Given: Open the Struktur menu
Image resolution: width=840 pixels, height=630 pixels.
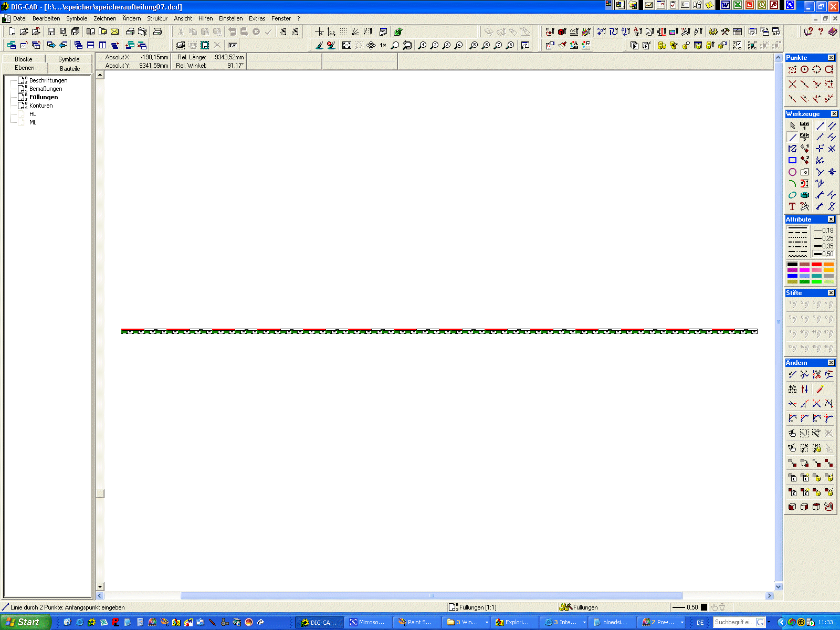Looking at the screenshot, I should point(157,18).
